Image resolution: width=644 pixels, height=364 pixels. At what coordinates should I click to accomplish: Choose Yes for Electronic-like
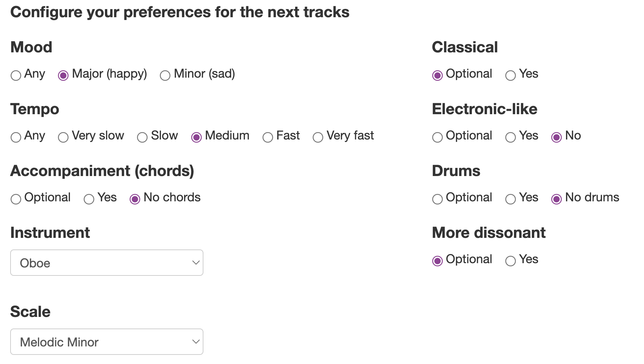tap(510, 137)
